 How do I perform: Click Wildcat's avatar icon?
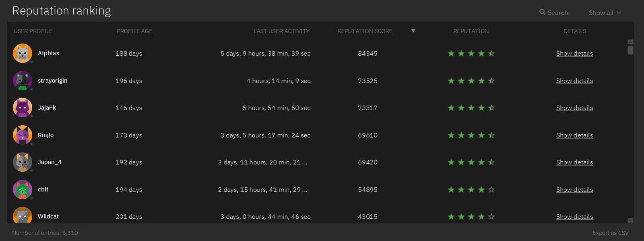click(x=23, y=216)
